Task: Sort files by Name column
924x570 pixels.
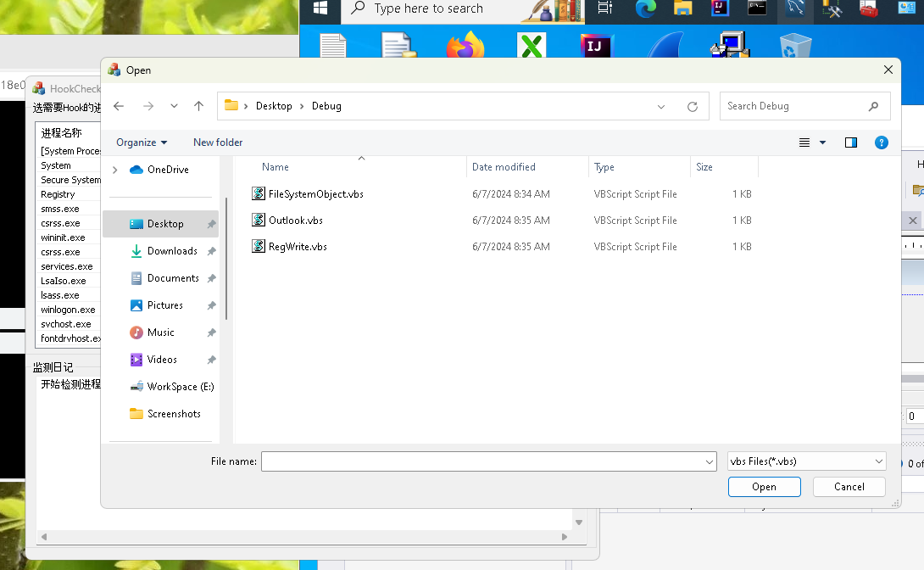Action: click(x=275, y=167)
